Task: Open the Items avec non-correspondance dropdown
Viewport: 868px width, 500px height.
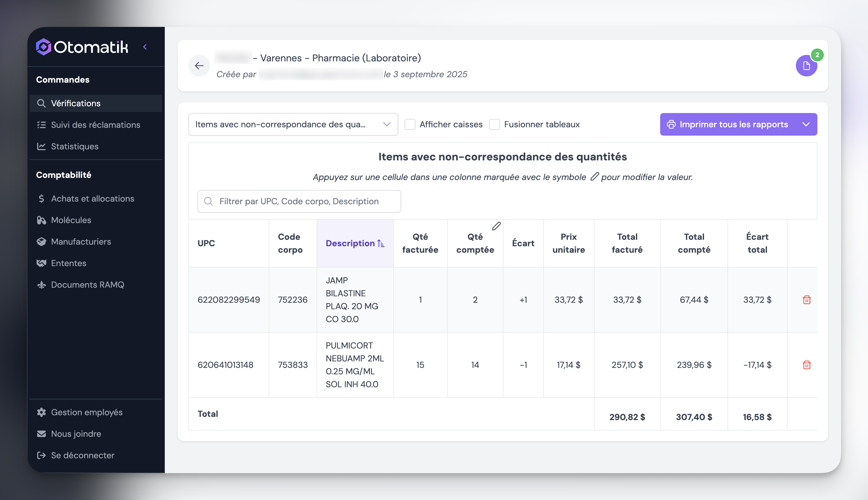Action: pyautogui.click(x=293, y=124)
